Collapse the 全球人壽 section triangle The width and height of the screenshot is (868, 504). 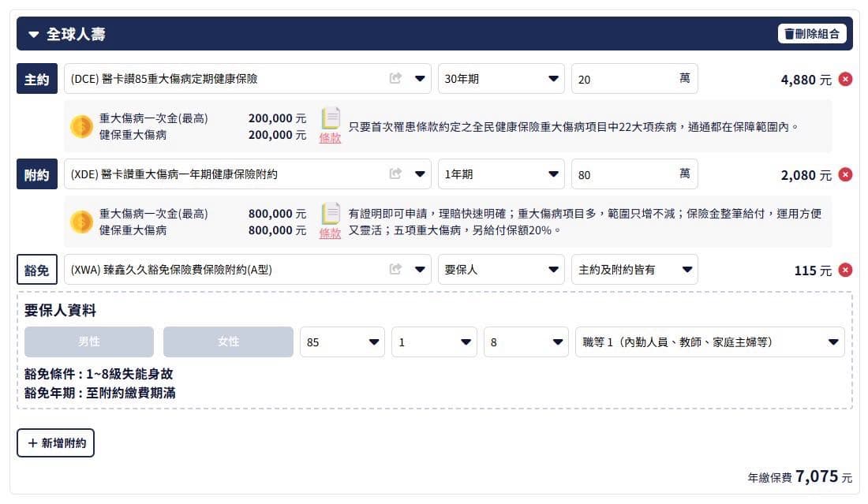(x=34, y=34)
